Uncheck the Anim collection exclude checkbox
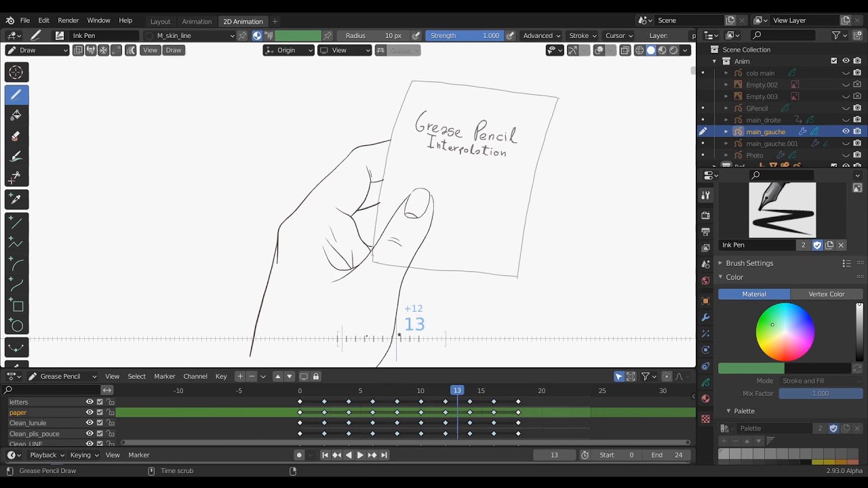Viewport: 868px width, 488px height. coord(834,61)
